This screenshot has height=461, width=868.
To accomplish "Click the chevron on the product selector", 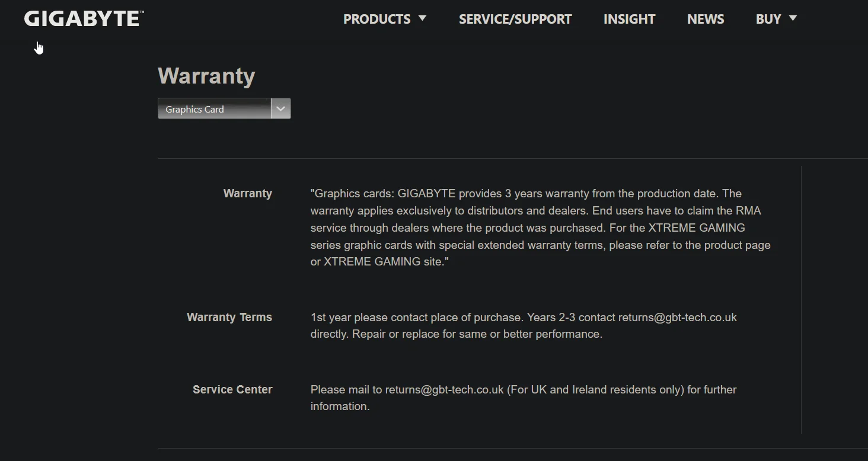I will pyautogui.click(x=281, y=108).
